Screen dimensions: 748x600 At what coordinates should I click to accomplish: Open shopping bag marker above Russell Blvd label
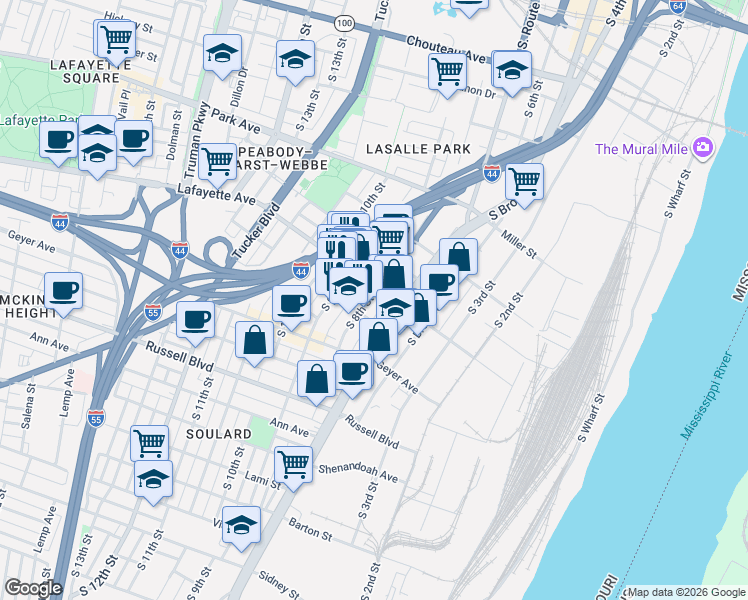tap(255, 340)
